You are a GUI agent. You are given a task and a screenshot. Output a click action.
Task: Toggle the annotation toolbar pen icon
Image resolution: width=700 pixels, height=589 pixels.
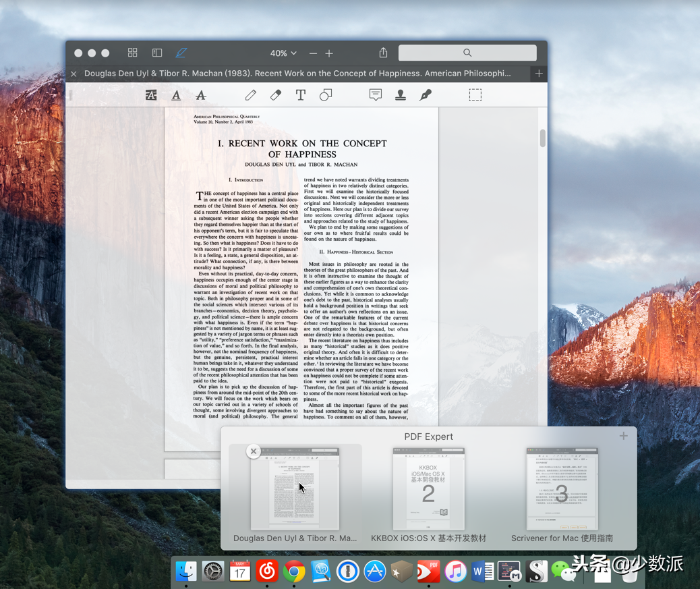181,53
